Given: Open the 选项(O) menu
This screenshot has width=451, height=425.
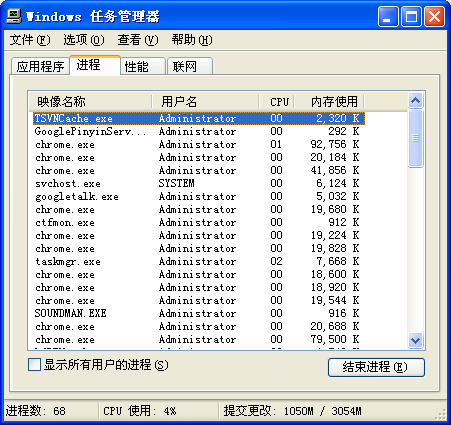Looking at the screenshot, I should pos(84,40).
